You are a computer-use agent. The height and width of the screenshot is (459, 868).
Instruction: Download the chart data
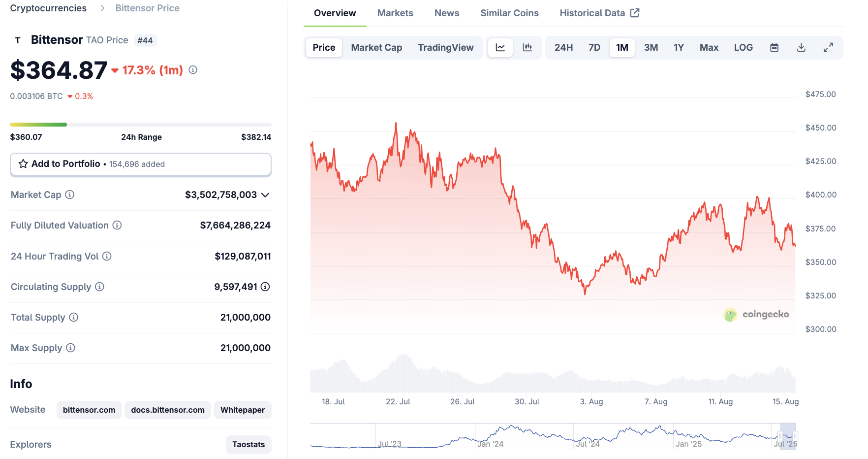coord(801,47)
